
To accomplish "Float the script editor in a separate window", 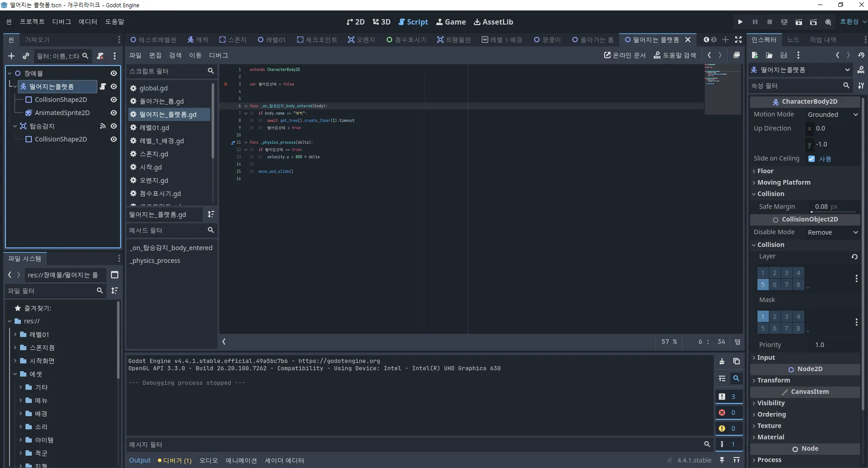I will point(737,55).
